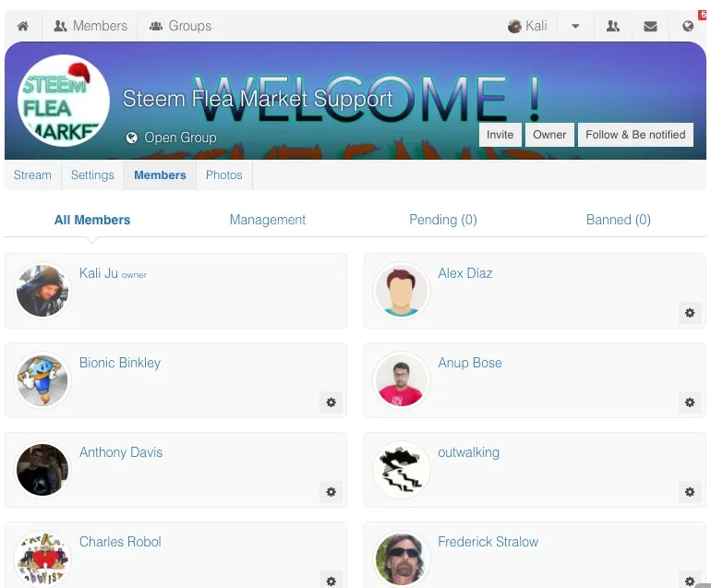The height and width of the screenshot is (588, 711).
Task: Click Anup Bose's avatar
Action: click(402, 380)
